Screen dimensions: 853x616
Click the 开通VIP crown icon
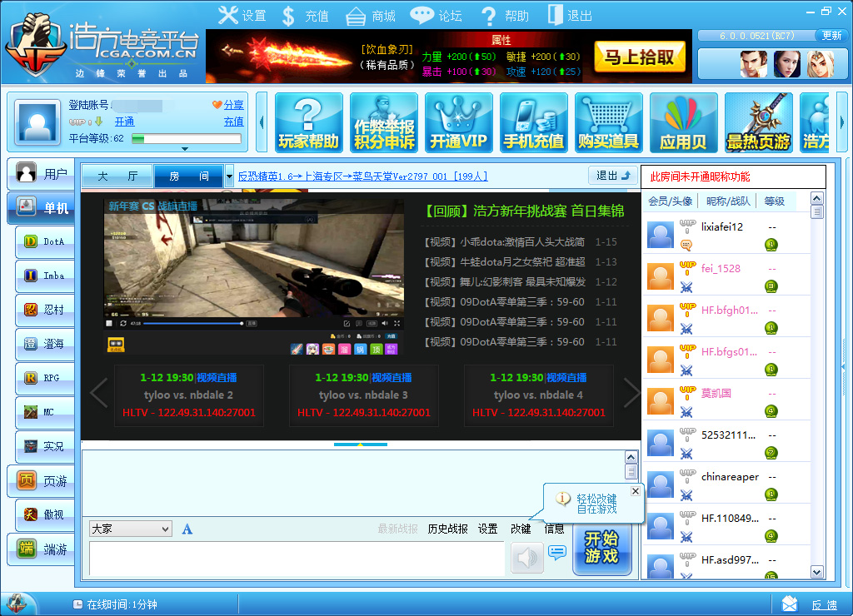[x=458, y=122]
